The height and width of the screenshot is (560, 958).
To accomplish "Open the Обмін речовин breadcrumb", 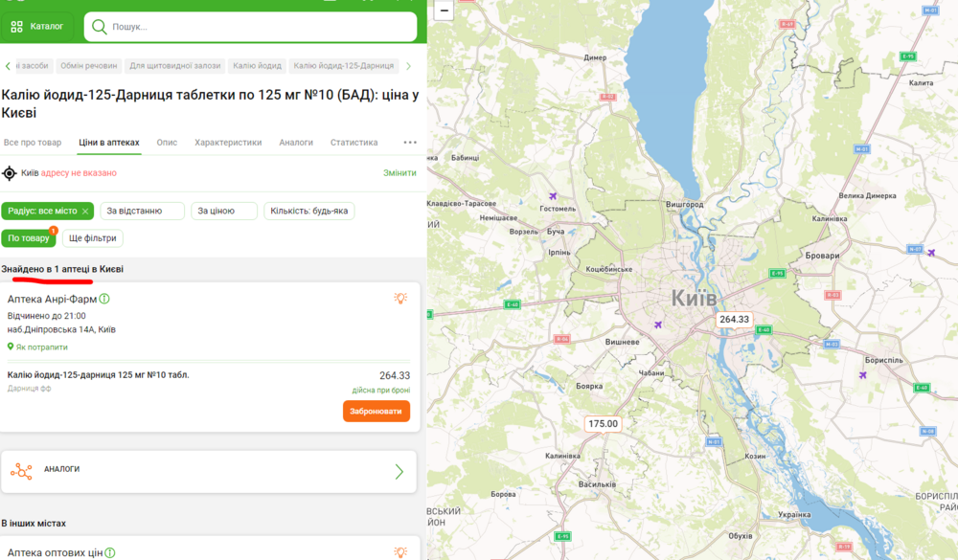I will 88,66.
